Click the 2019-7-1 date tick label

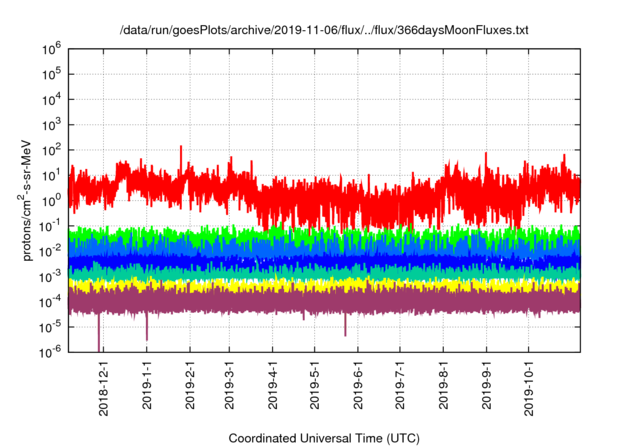pyautogui.click(x=400, y=384)
